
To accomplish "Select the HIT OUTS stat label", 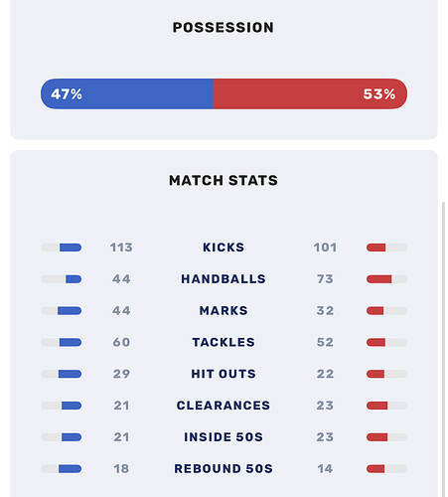I will (x=224, y=374).
